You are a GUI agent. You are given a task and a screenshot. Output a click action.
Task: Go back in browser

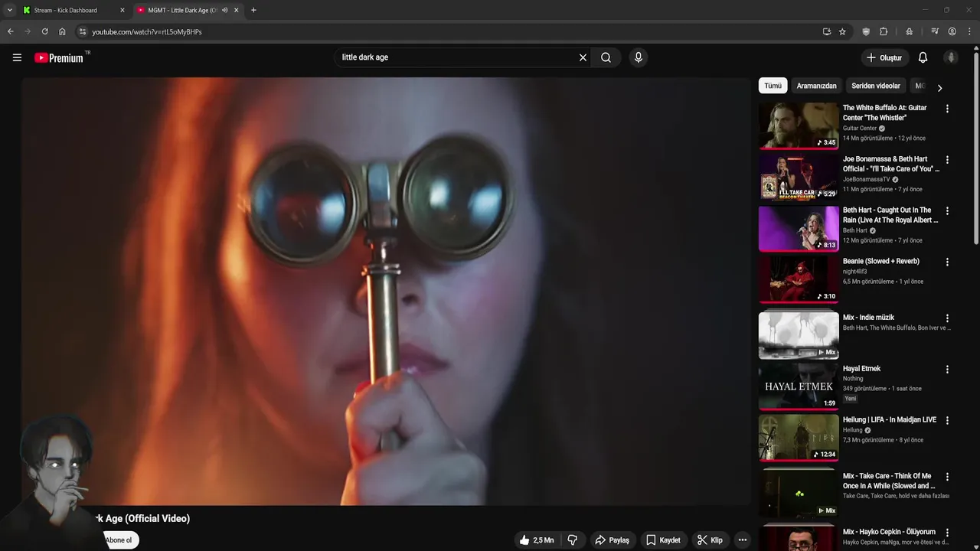(x=11, y=31)
